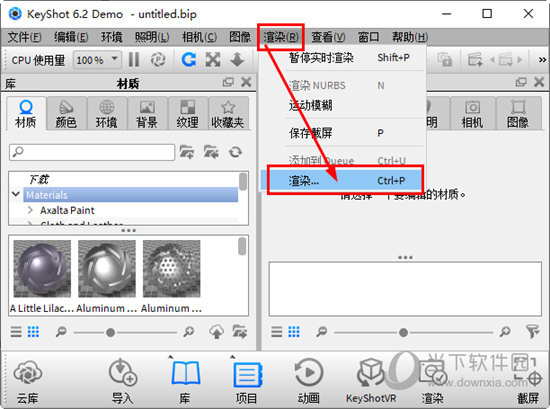Viewport: 550px width, 409px height.
Task: Collapse the Materials tree node
Action: (15, 194)
